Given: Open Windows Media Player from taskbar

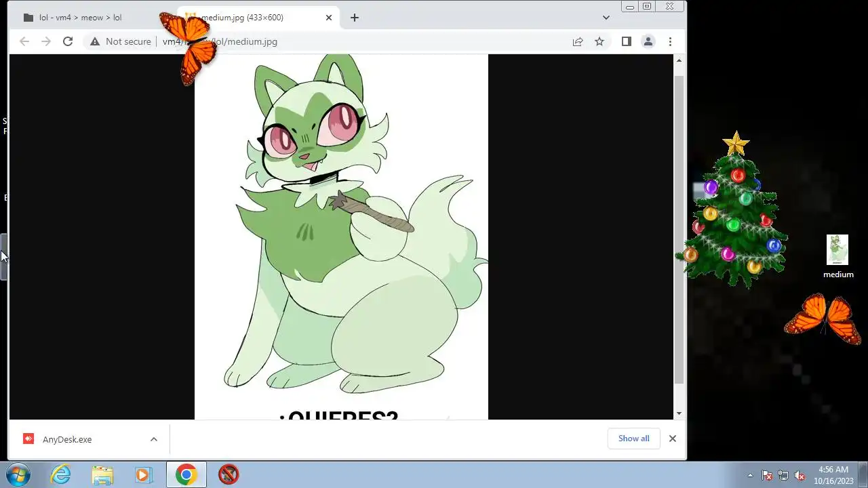Looking at the screenshot, I should point(143,474).
